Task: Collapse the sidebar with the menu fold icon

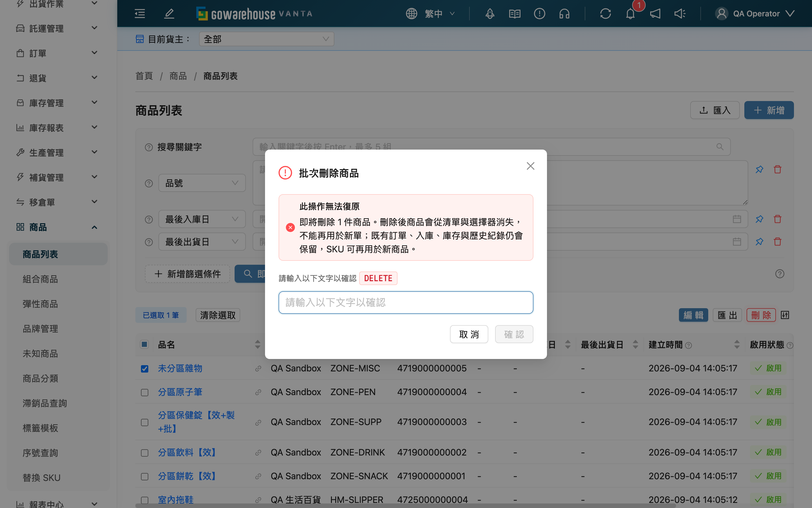Action: (x=140, y=14)
